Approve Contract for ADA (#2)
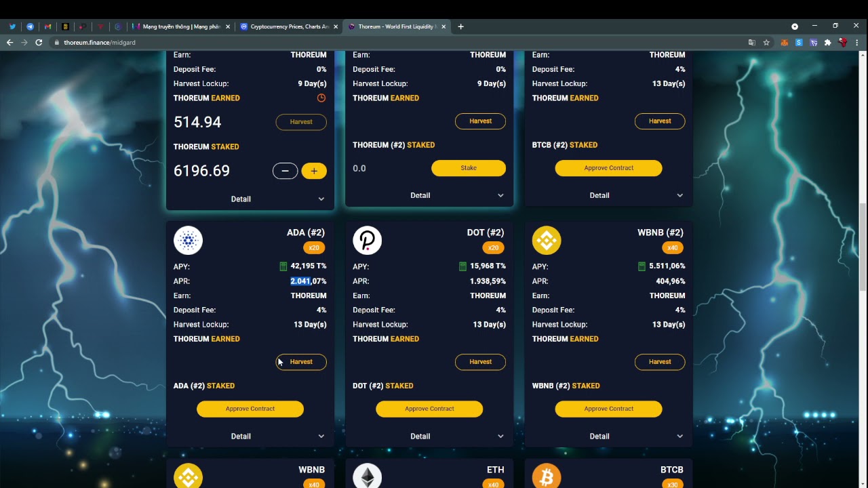The image size is (868, 488). (250, 409)
